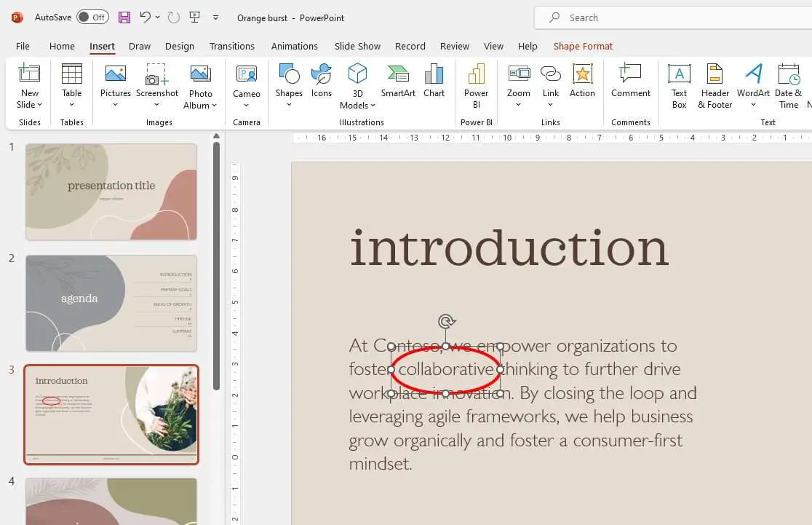The height and width of the screenshot is (525, 812).
Task: Click the introduction title on the slide
Action: coord(509,248)
